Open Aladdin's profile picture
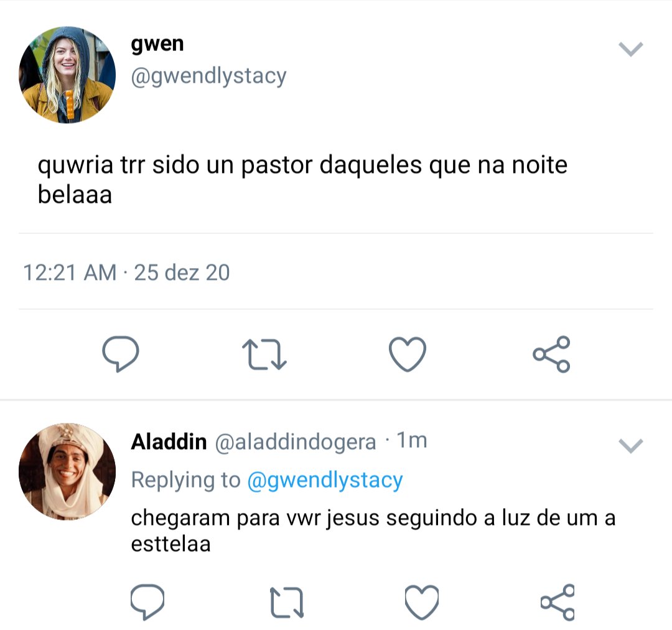The height and width of the screenshot is (630, 672). point(67,471)
